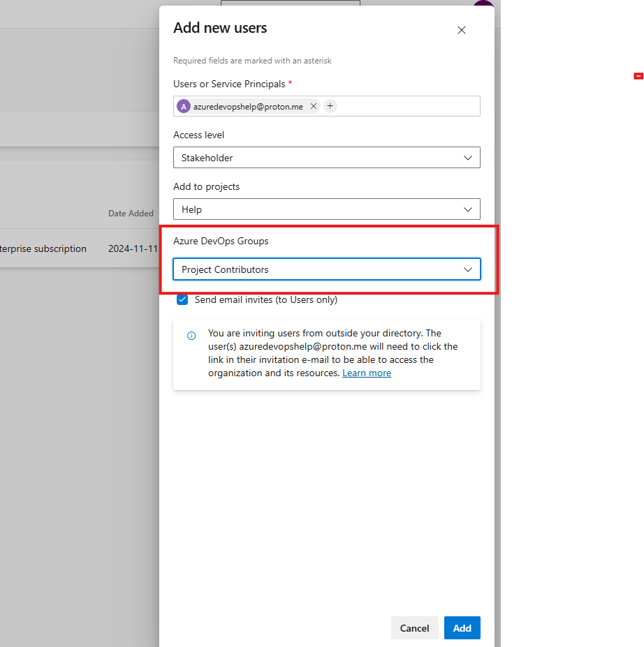644x647 pixels.
Task: Click the Add button
Action: (x=462, y=628)
